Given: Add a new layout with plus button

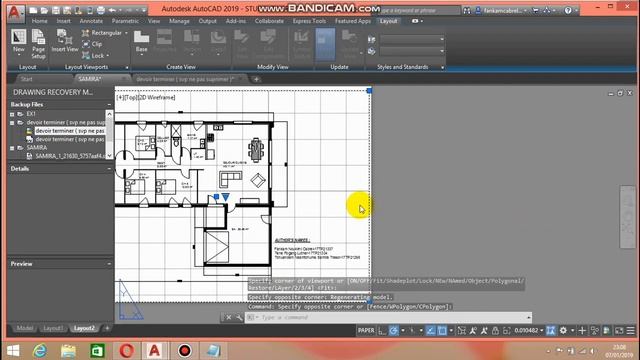Looking at the screenshot, I should click(107, 328).
